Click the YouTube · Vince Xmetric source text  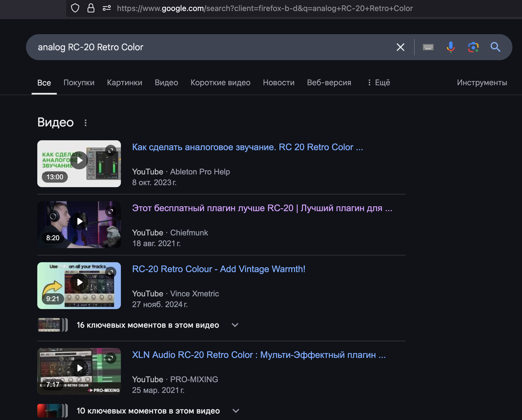pos(175,294)
